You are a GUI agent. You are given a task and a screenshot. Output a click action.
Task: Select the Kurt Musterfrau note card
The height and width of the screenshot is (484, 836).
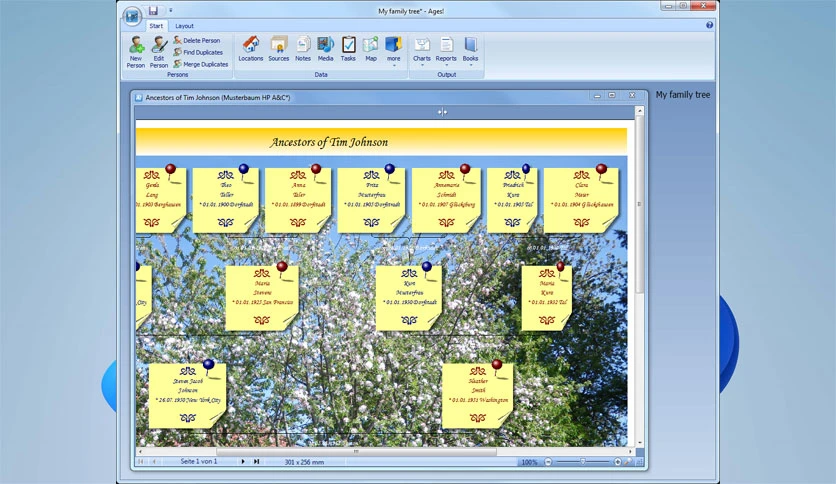[x=409, y=299]
